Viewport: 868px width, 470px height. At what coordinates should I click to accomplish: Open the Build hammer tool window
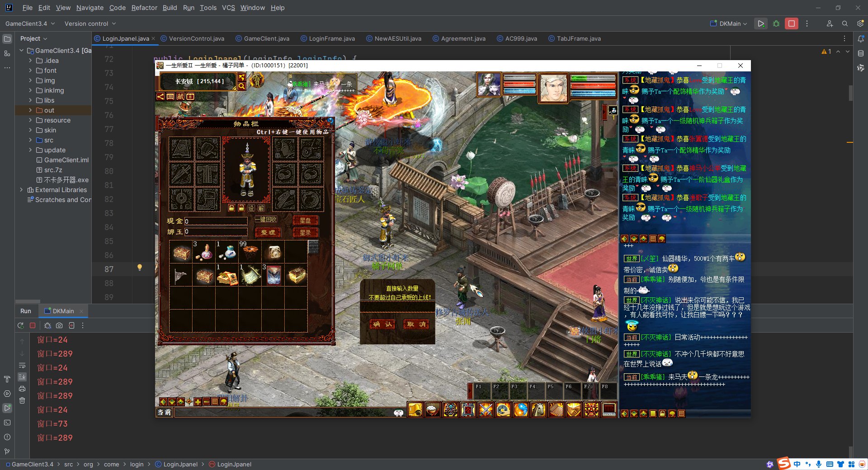(x=7, y=379)
